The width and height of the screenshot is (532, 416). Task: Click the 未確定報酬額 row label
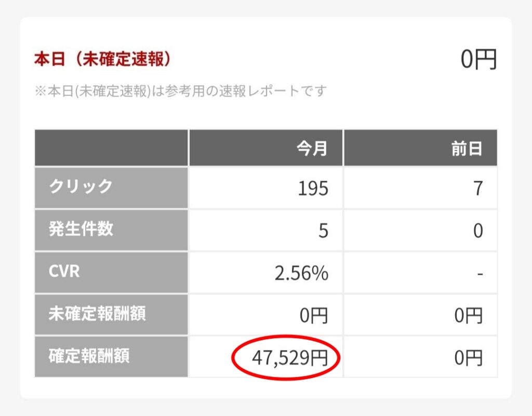(97, 313)
